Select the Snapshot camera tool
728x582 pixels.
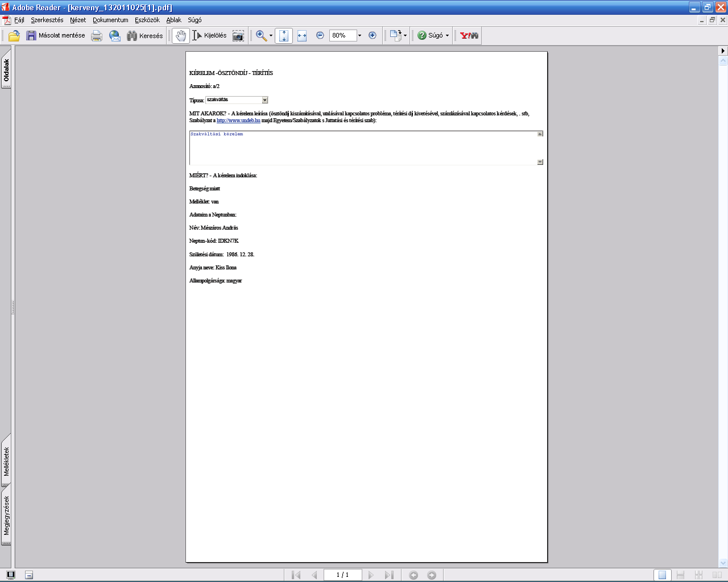click(238, 36)
